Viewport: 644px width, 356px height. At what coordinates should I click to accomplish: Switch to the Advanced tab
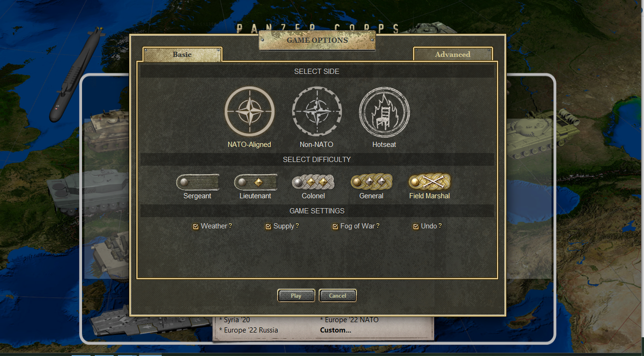(x=453, y=54)
